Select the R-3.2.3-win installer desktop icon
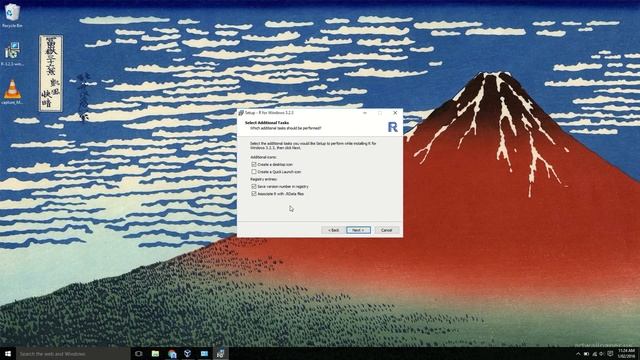Screen dimensions: 640x360 point(12,53)
